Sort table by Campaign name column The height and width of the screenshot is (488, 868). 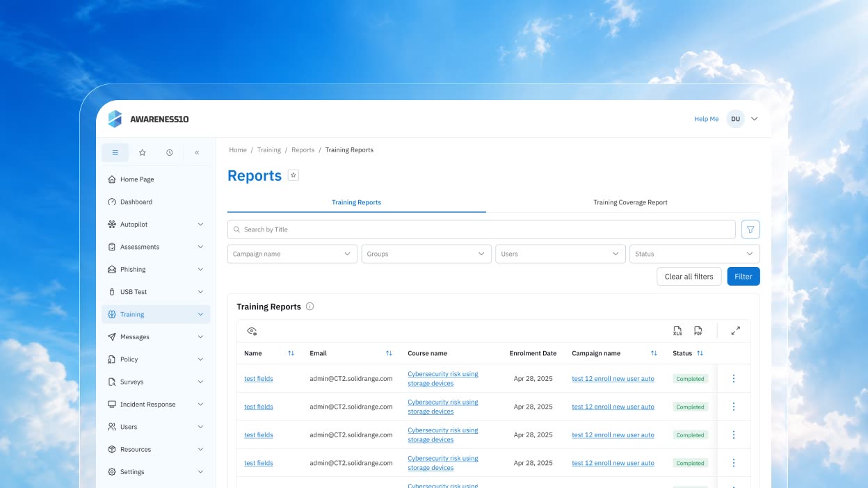point(654,353)
